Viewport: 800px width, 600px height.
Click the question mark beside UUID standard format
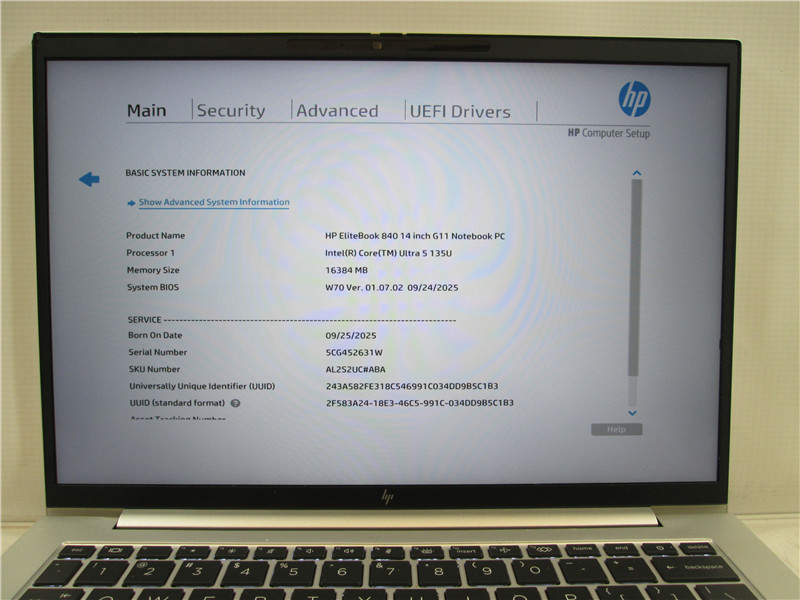pos(235,403)
